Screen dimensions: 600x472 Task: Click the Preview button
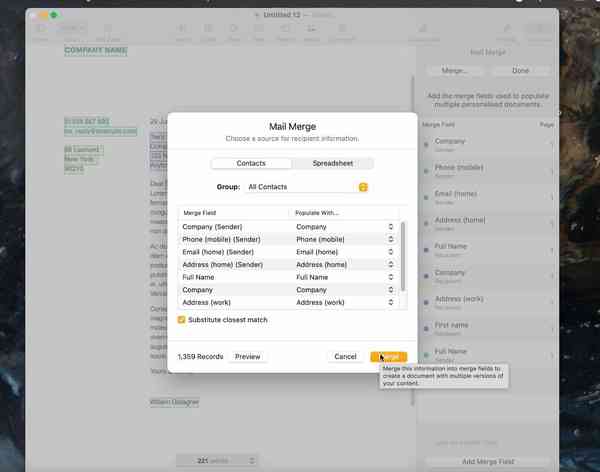(247, 356)
